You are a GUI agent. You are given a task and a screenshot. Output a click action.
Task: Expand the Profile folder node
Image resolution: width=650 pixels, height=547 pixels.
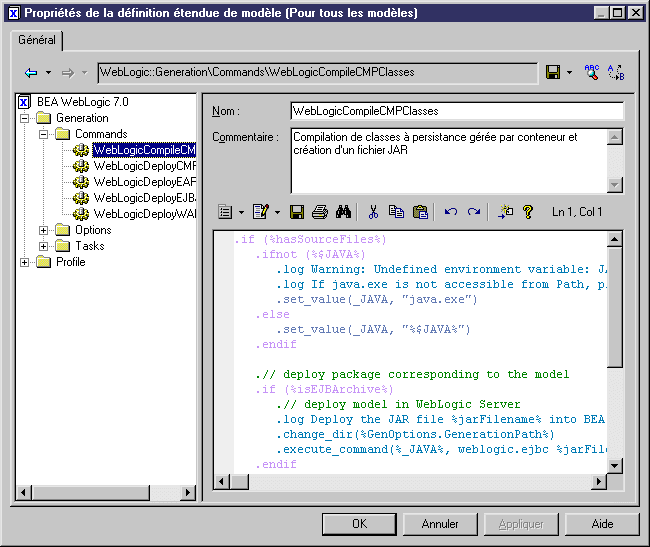pos(25,262)
